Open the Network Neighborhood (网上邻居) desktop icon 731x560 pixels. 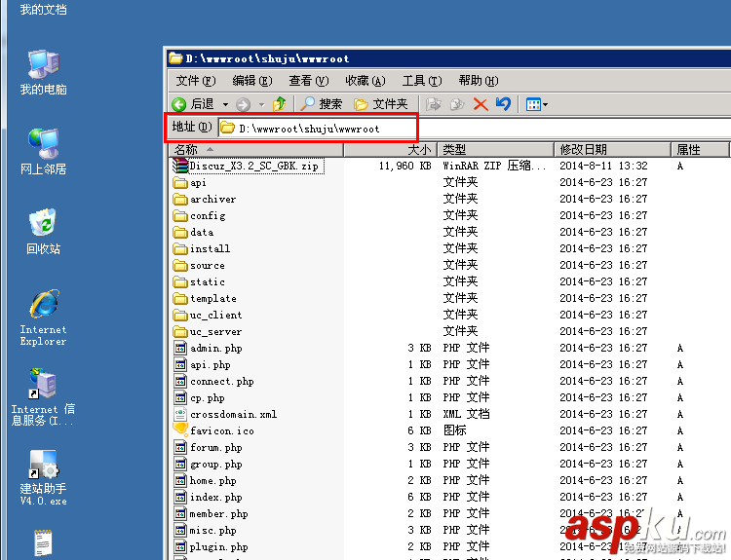43,151
